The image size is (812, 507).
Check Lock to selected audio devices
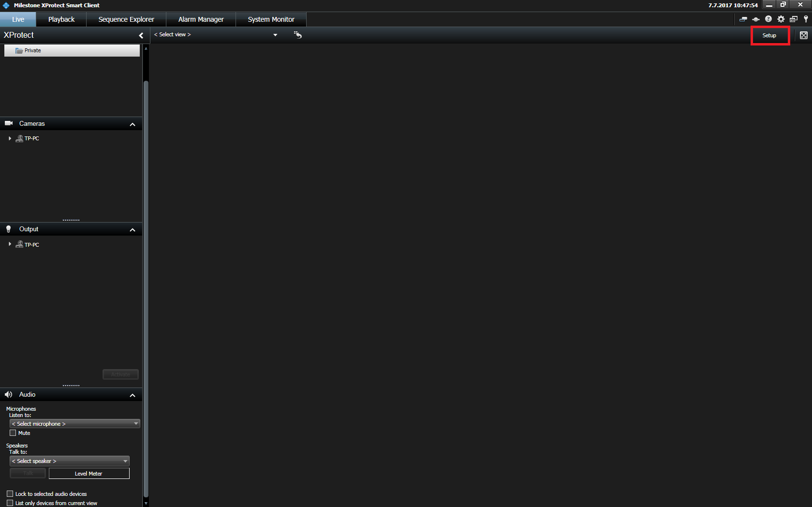pyautogui.click(x=10, y=494)
